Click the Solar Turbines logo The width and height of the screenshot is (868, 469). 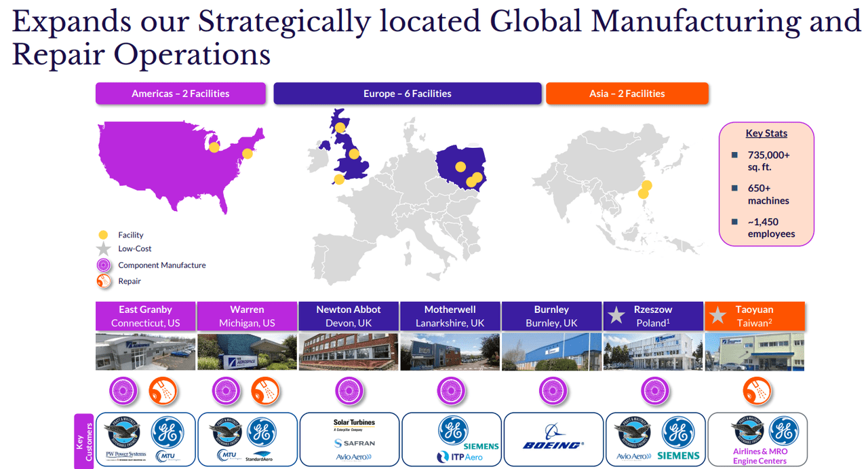point(354,425)
